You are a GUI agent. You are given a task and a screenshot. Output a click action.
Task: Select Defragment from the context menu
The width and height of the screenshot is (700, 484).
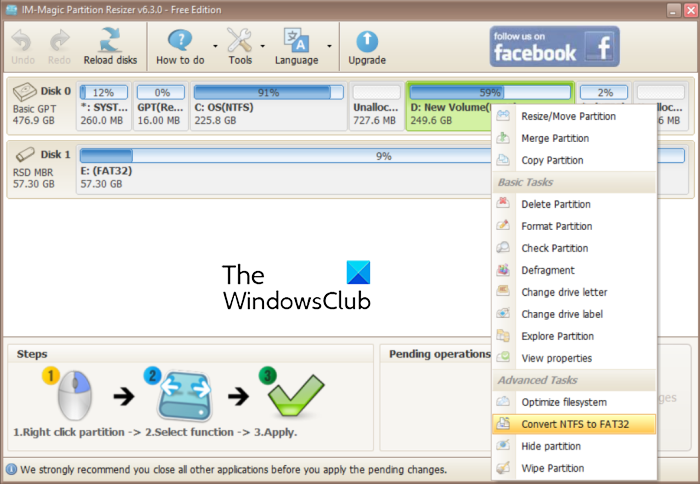click(x=575, y=270)
